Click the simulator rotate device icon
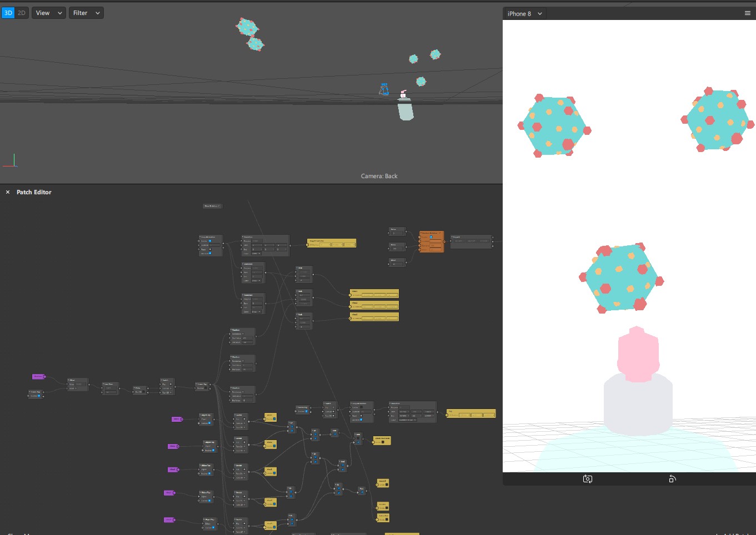The width and height of the screenshot is (756, 535). 672,479
